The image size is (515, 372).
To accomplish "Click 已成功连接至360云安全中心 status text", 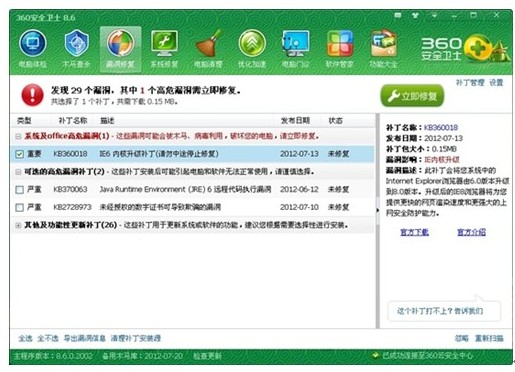I will [x=427, y=356].
